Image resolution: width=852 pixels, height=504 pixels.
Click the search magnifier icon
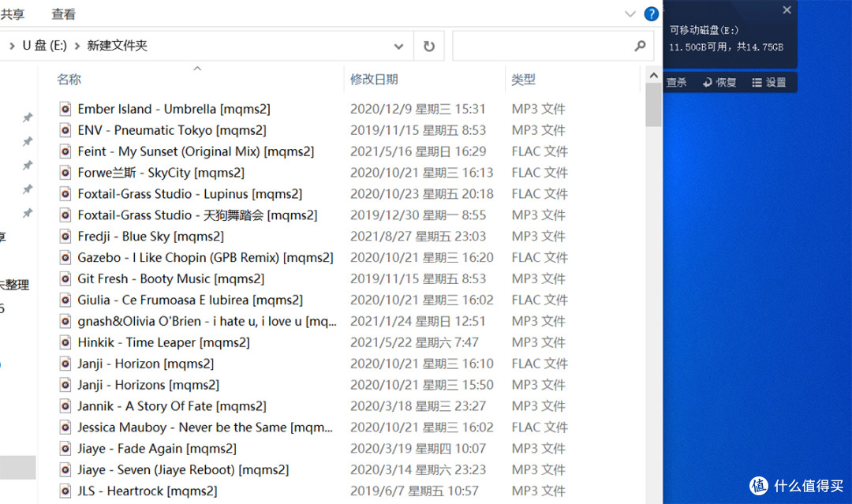[640, 47]
